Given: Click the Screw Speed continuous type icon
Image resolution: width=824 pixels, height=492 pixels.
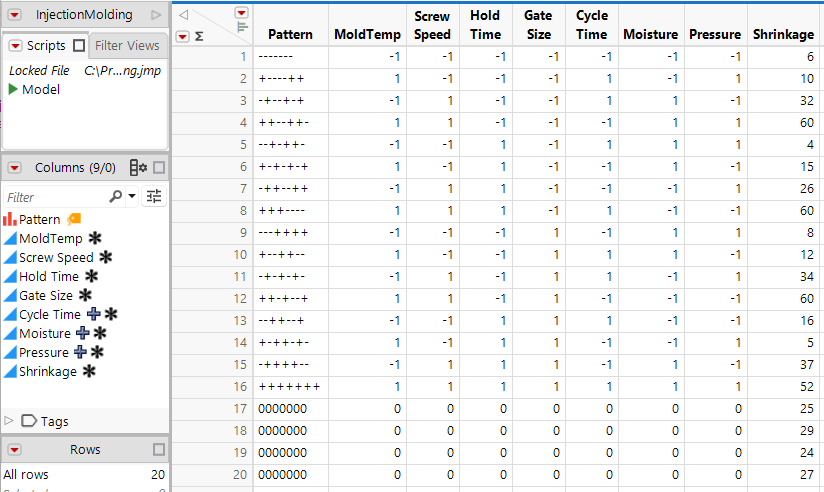Looking at the screenshot, I should coord(10,258).
